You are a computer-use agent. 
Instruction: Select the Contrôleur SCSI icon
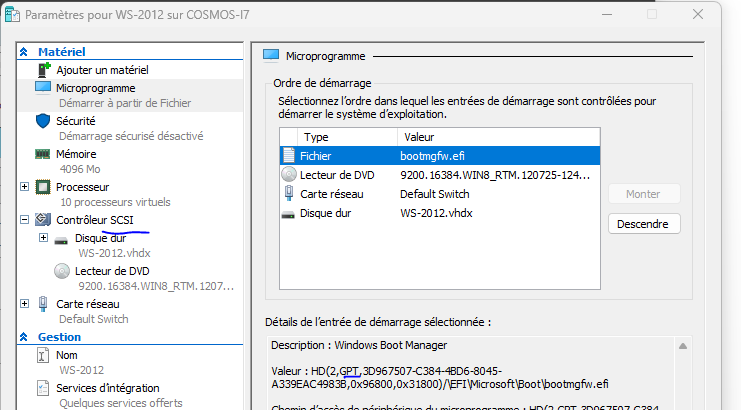(x=43, y=219)
